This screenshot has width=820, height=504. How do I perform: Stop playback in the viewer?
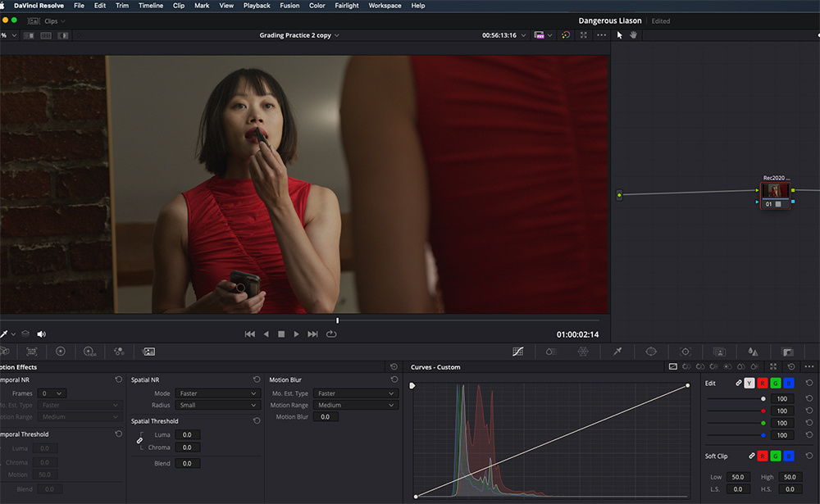[x=281, y=334]
